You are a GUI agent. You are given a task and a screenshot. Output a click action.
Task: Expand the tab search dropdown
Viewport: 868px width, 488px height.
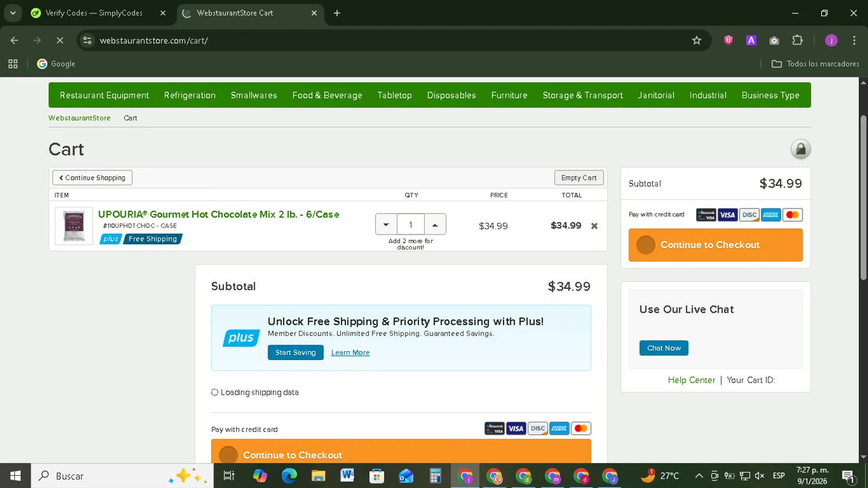[x=13, y=13]
